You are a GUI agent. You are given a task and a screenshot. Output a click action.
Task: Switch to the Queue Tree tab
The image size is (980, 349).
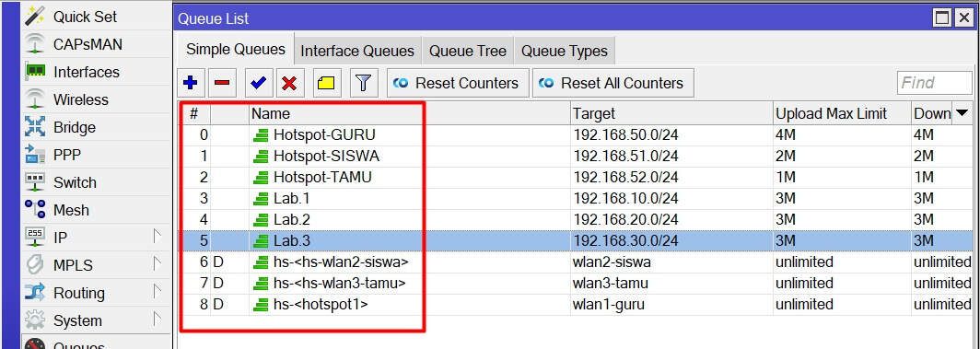(468, 52)
